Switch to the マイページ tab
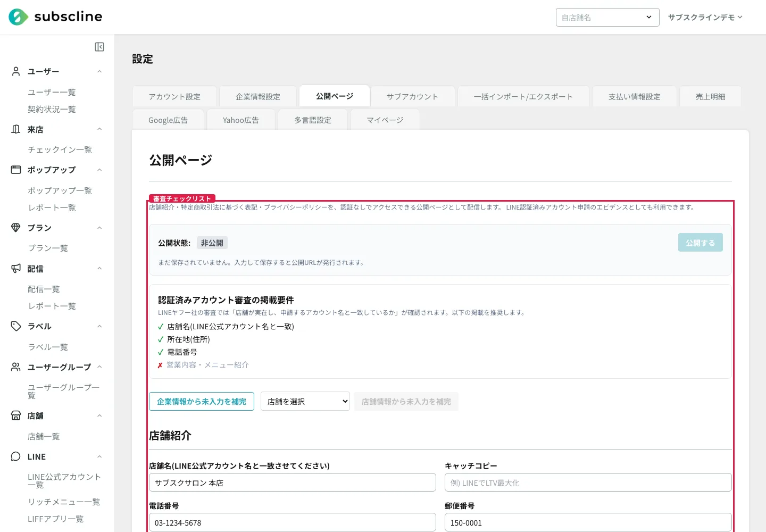 point(385,120)
